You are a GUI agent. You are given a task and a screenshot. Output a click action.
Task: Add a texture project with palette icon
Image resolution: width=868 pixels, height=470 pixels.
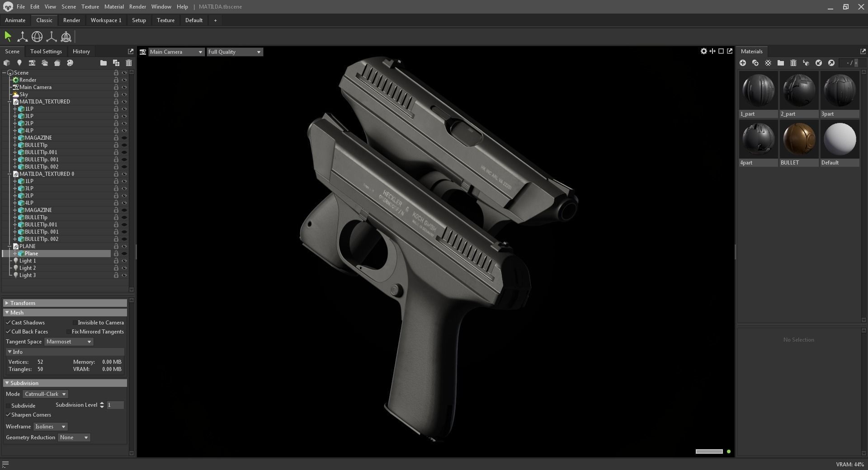click(x=70, y=63)
